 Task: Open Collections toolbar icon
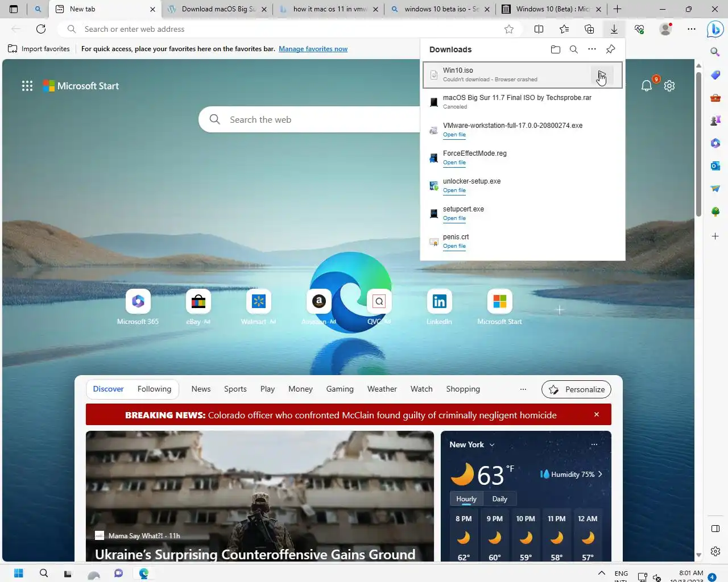(x=589, y=29)
